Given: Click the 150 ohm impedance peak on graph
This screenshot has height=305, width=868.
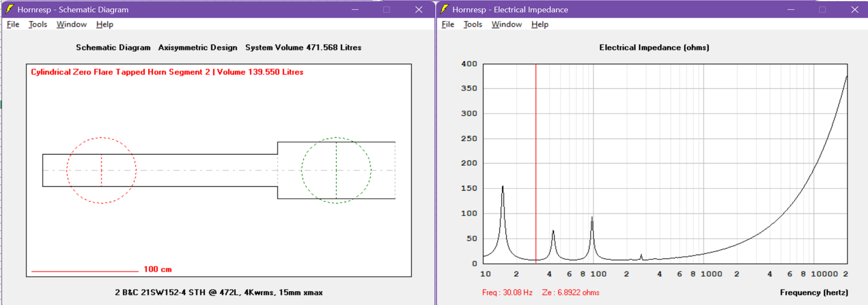Looking at the screenshot, I should (502, 187).
